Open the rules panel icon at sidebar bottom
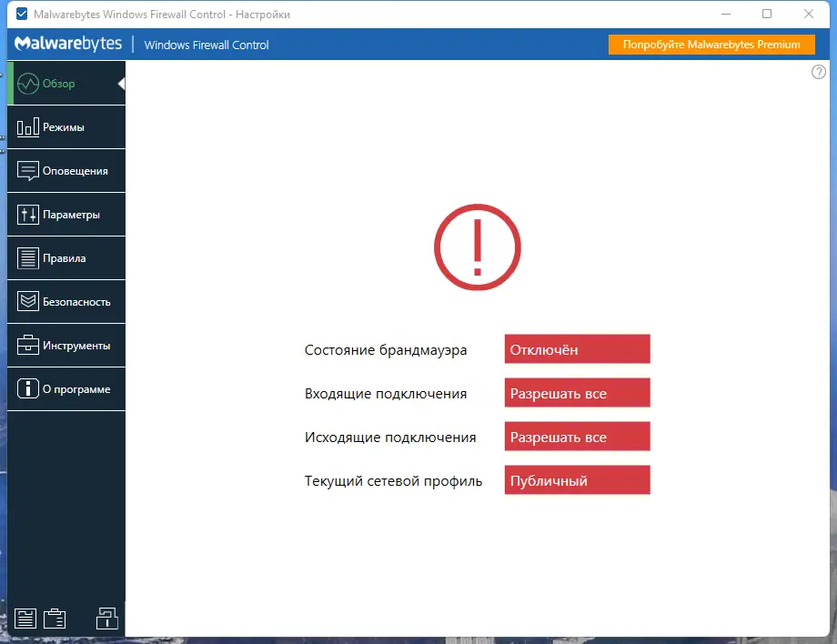Screen dimensions: 837x644 pyautogui.click(x=25, y=619)
